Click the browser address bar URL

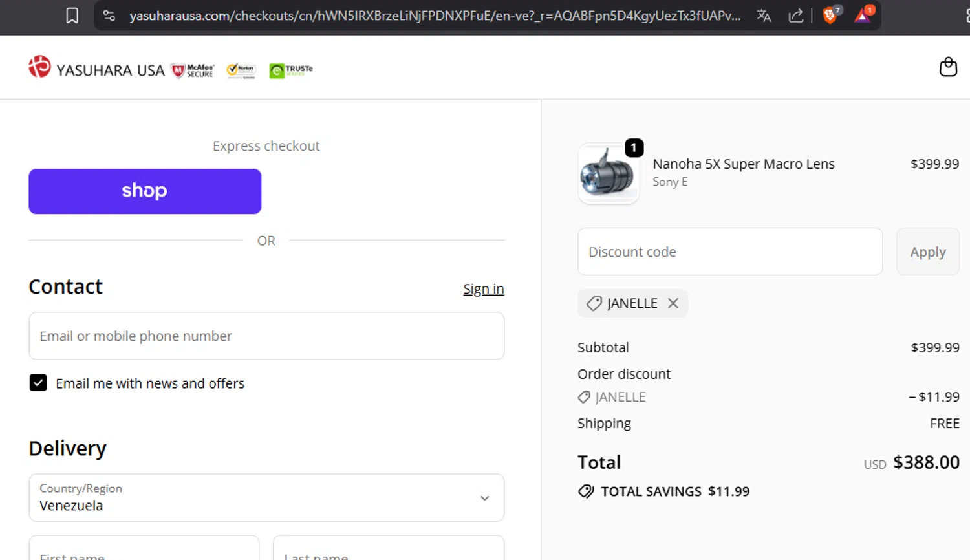click(435, 16)
